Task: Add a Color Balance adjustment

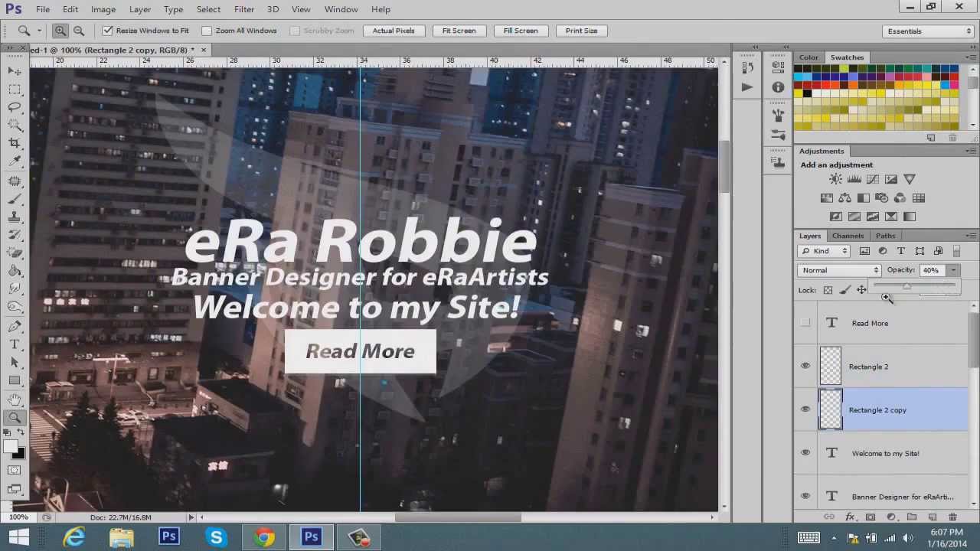Action: 844,198
